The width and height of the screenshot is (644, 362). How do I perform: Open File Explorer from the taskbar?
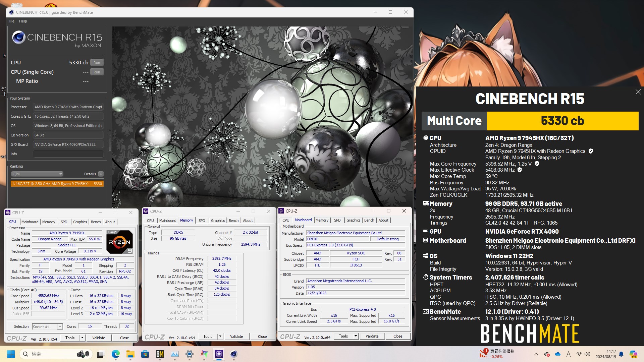tap(130, 354)
